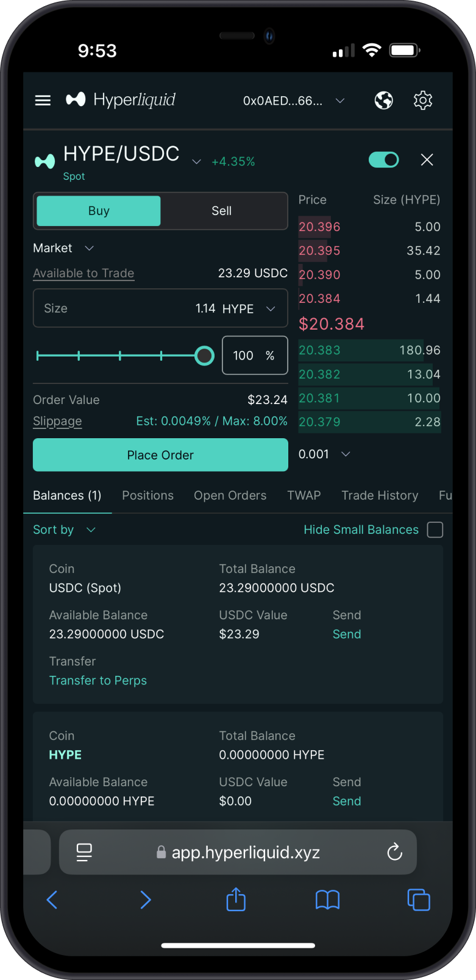476x980 pixels.
Task: Select the Sell side
Action: (x=222, y=211)
